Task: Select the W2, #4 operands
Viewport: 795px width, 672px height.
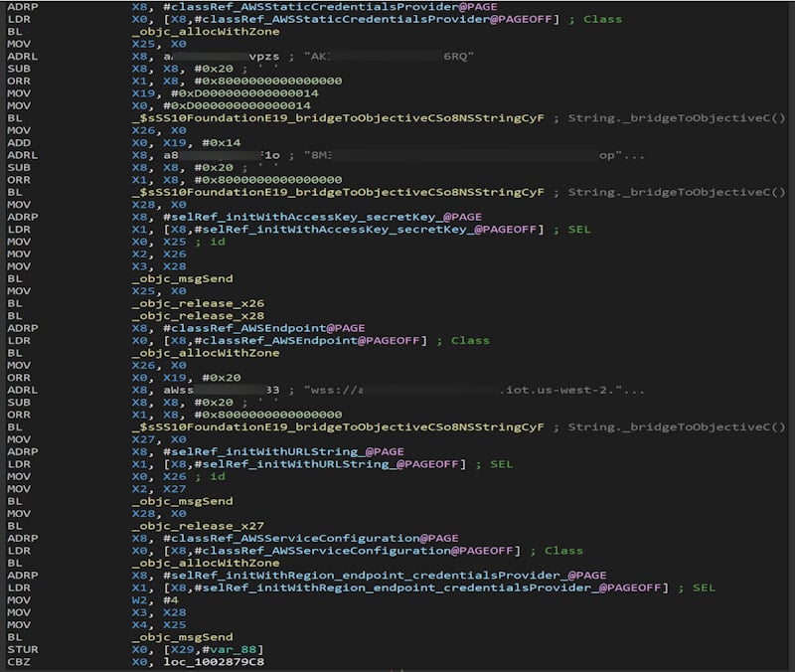Action: coord(155,600)
